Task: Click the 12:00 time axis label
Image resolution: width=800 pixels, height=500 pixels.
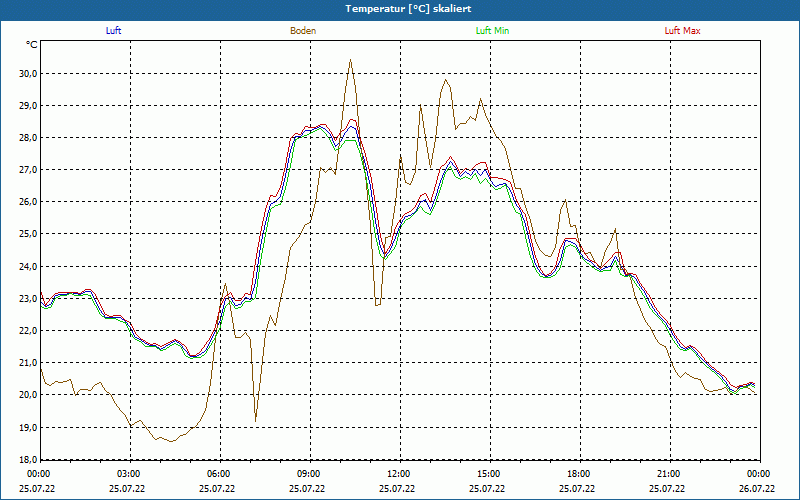Action: coord(397,474)
